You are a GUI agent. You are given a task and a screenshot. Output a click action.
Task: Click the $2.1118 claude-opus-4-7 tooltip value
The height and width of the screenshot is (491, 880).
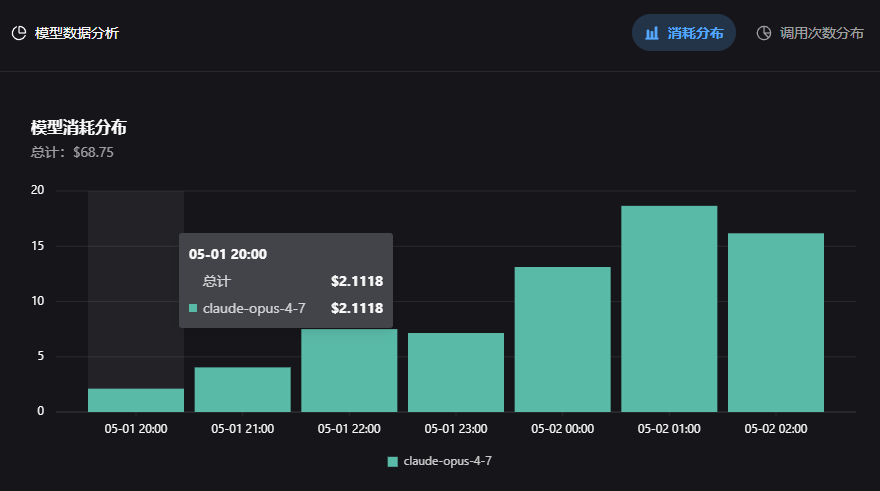pos(357,308)
